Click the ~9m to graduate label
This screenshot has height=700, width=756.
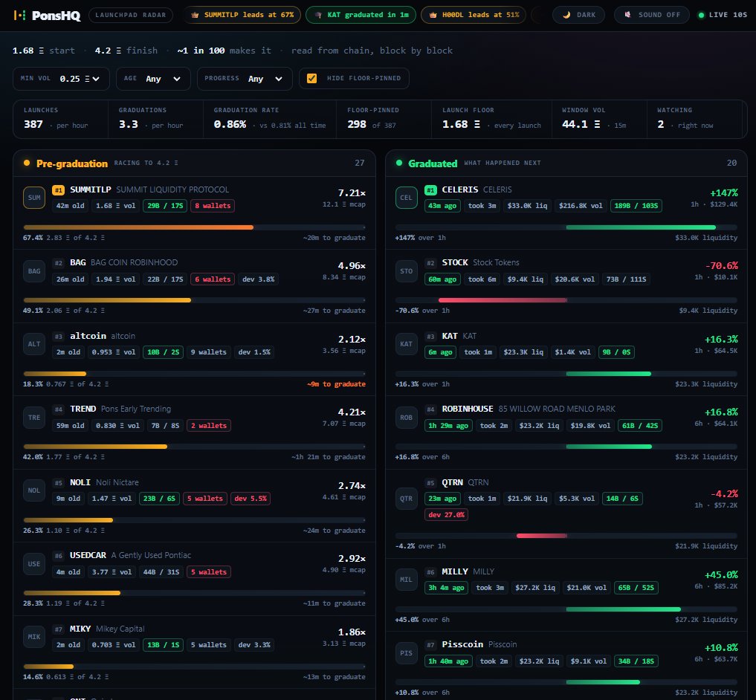(x=336, y=384)
